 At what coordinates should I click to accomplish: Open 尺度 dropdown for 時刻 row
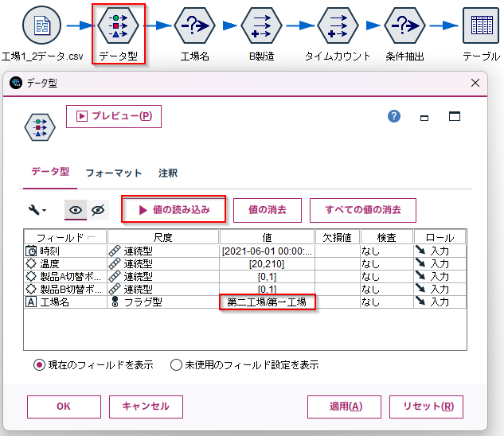[x=163, y=251]
